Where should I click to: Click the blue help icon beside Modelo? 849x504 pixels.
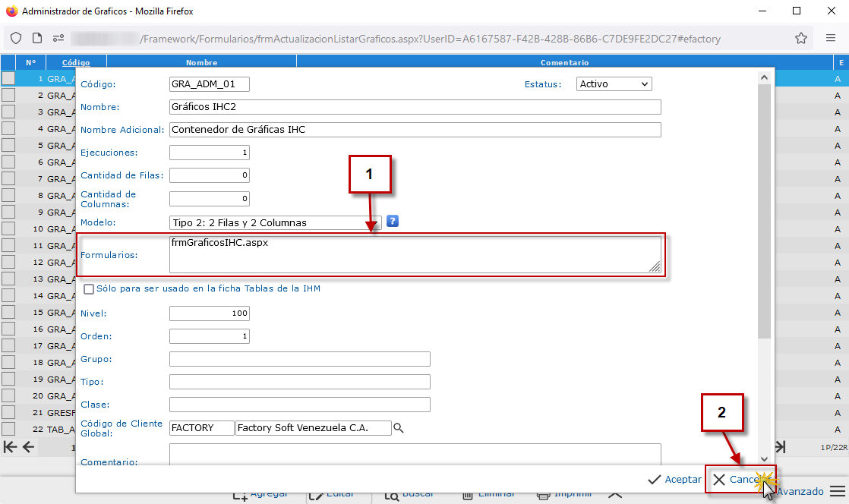393,222
